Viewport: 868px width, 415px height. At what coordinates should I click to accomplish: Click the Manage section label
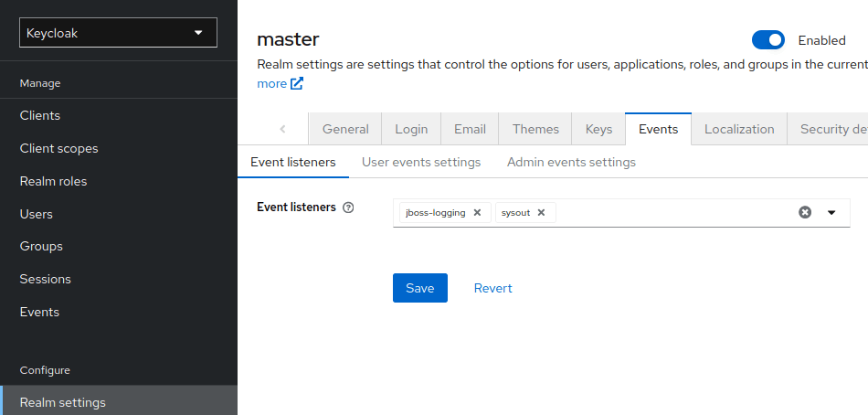point(40,83)
